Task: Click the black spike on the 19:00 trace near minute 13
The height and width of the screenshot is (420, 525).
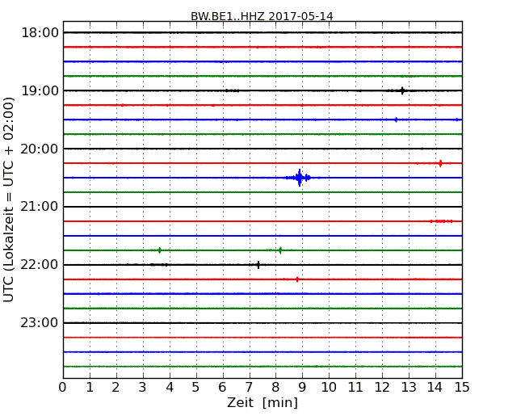Action: pos(402,90)
